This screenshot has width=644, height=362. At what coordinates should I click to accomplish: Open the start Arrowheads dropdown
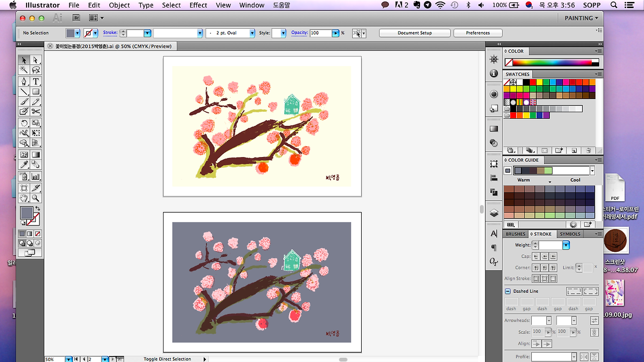[548, 320]
